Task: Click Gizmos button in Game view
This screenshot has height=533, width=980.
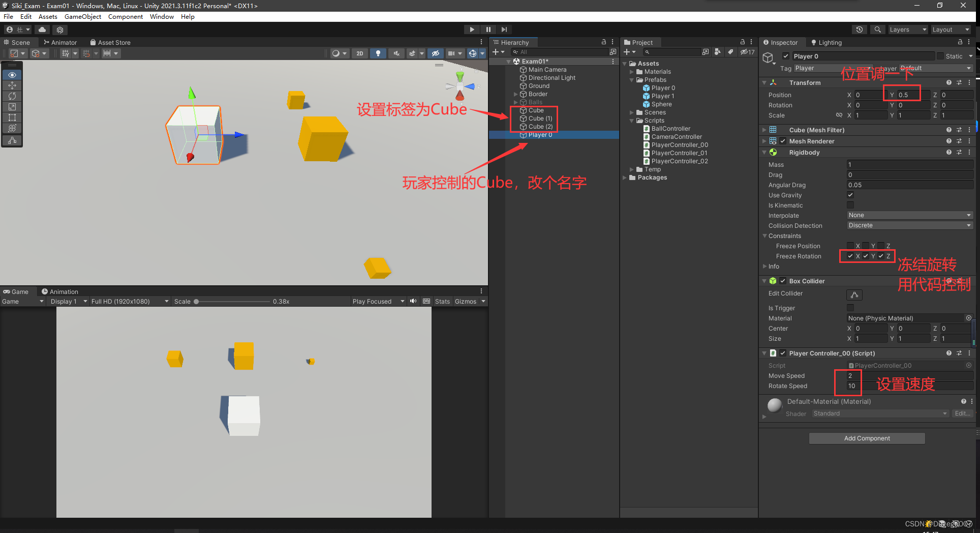Action: [x=466, y=302]
